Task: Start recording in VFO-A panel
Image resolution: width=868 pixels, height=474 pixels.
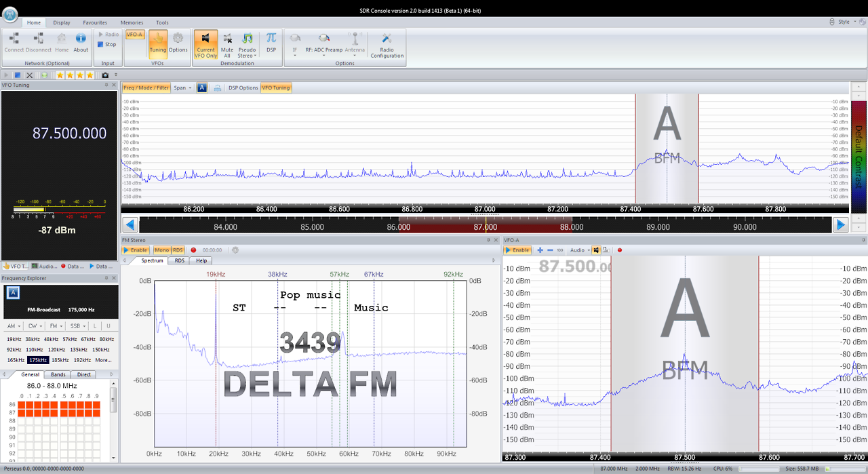Action: 620,250
